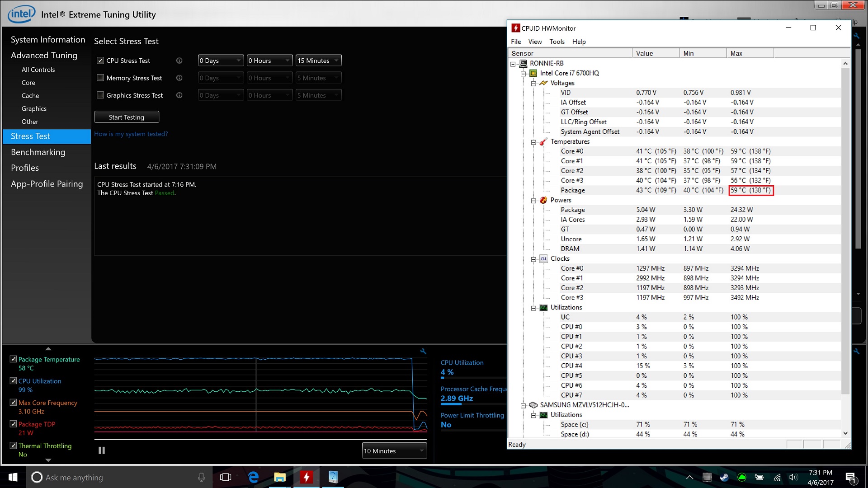Toggle Thermal Throttling graph checkbox
The height and width of the screenshot is (488, 868).
click(x=13, y=446)
